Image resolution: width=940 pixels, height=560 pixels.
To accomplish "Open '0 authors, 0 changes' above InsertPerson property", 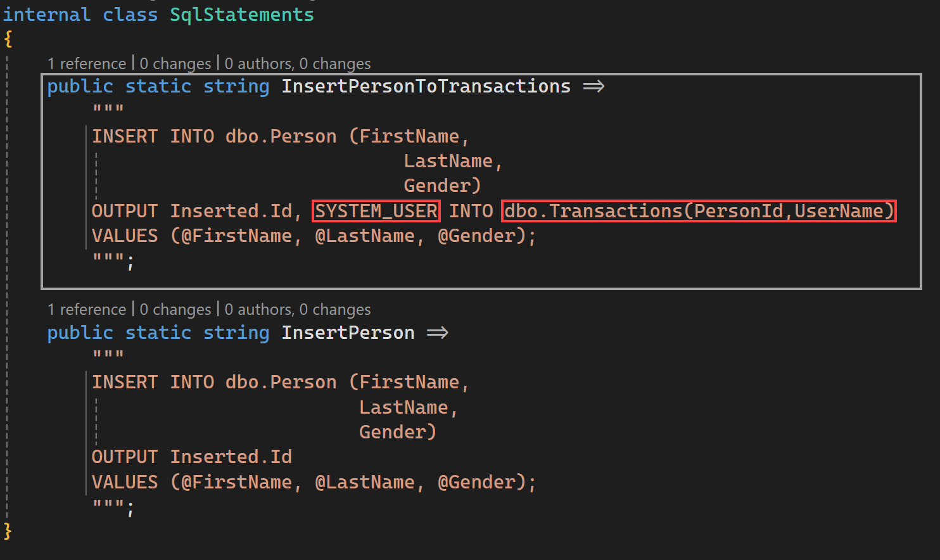I will point(298,309).
